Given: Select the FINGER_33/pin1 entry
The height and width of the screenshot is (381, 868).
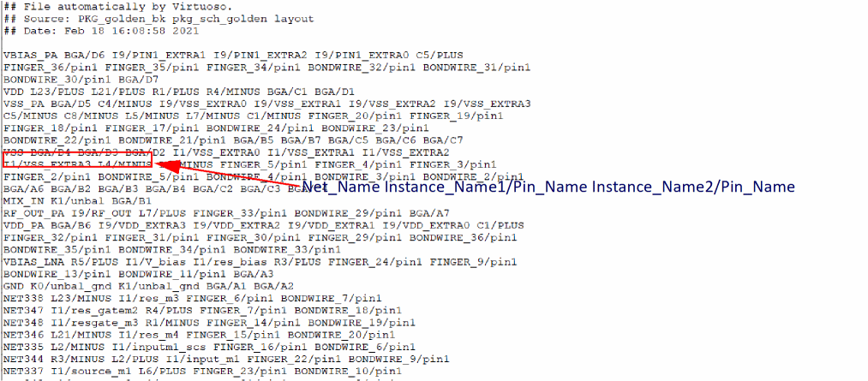Looking at the screenshot, I should (241, 213).
